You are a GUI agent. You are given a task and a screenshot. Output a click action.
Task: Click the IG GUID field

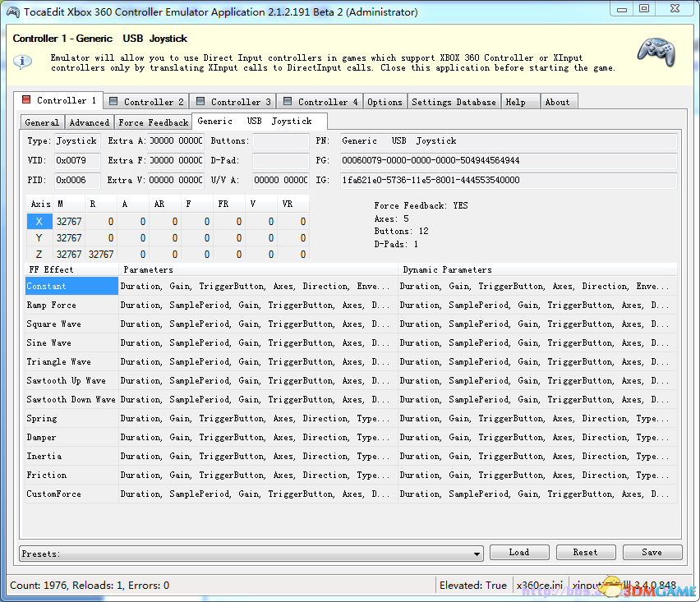[509, 181]
